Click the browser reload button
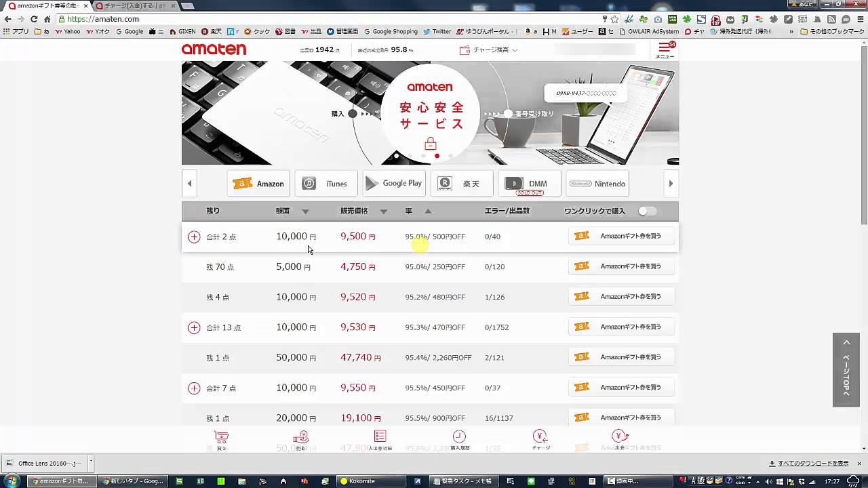The height and width of the screenshot is (488, 868). [x=34, y=19]
